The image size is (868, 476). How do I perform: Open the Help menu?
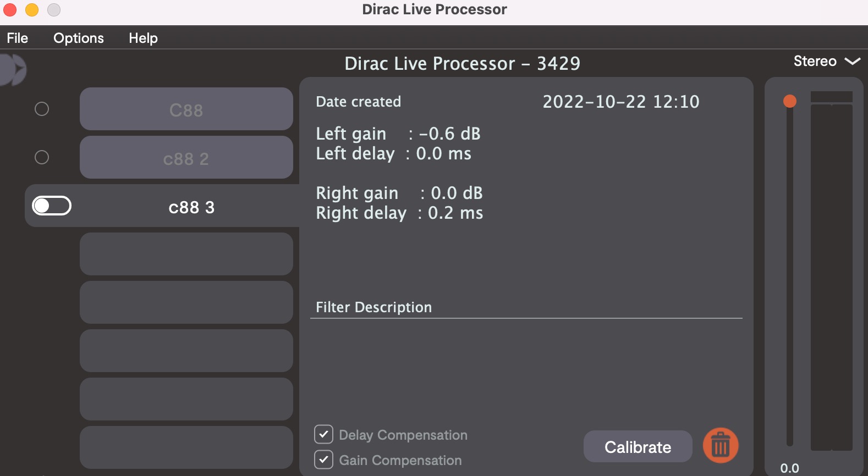143,38
